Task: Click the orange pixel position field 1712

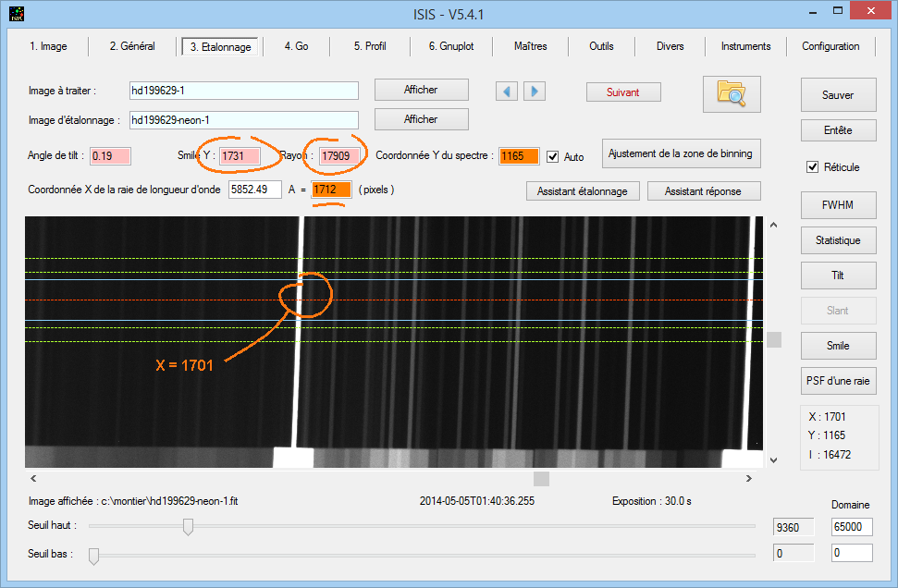Action: tap(332, 190)
